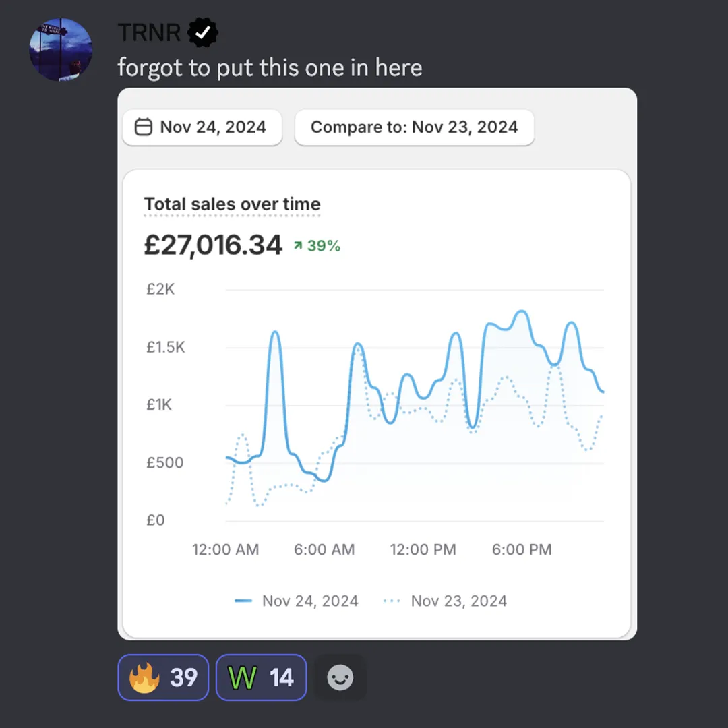This screenshot has width=728, height=728.
Task: Click the TRNR username
Action: 149,32
